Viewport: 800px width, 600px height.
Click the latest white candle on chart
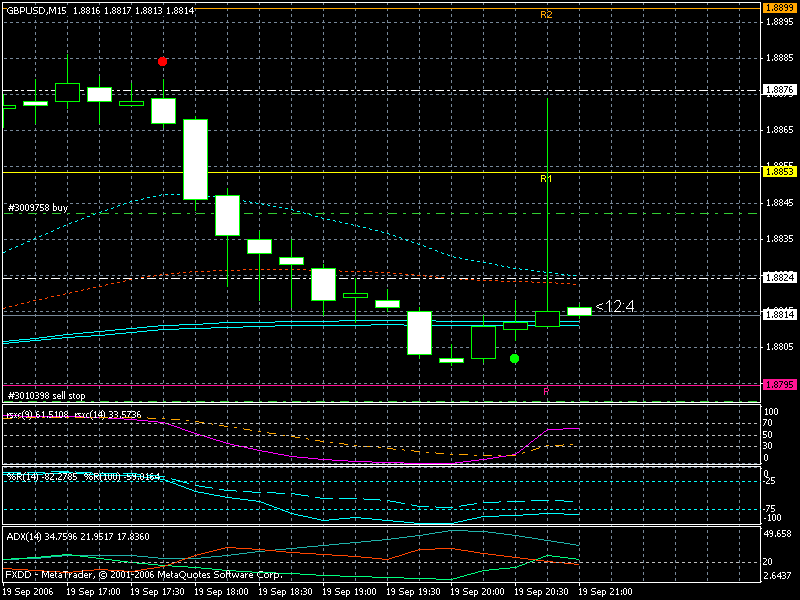click(579, 311)
